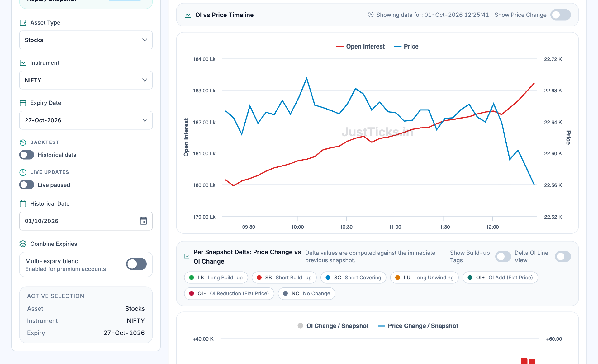Screen dimensions: 598x364
Task: Click the OI vs Price Timeline chart icon
Action: coord(188,15)
